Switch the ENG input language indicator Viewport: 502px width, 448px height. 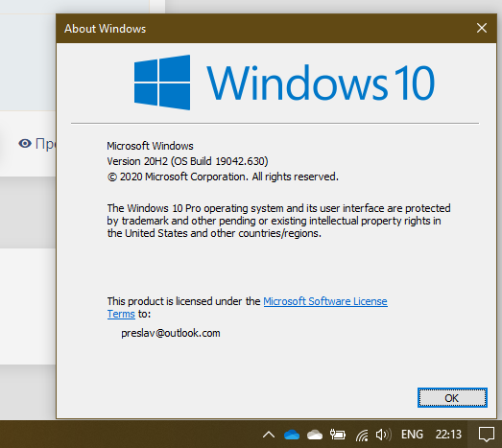412,435
